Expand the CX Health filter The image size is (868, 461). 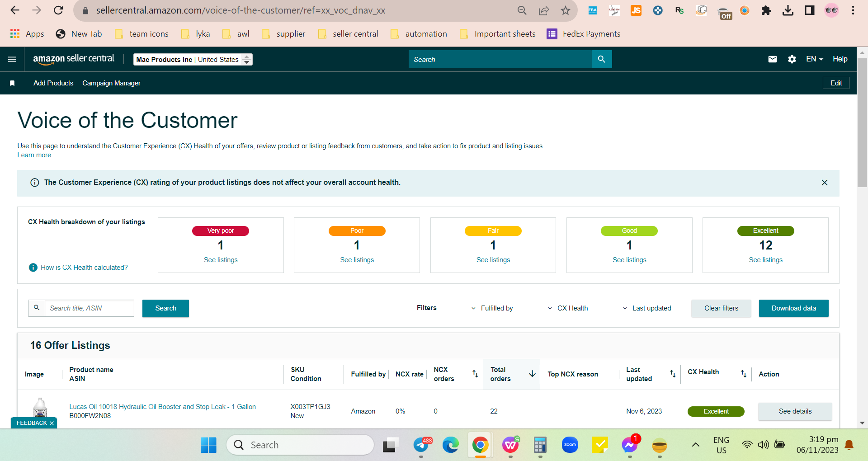[x=568, y=308]
